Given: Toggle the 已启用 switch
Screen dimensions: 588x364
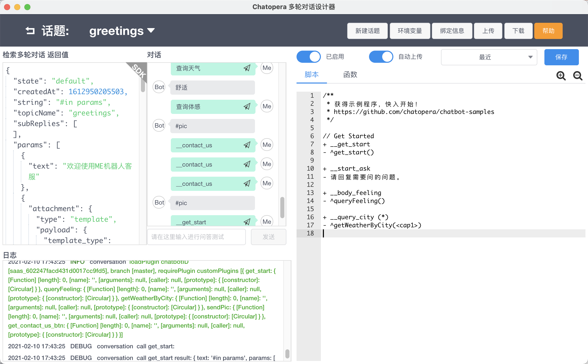Looking at the screenshot, I should click(x=308, y=57).
